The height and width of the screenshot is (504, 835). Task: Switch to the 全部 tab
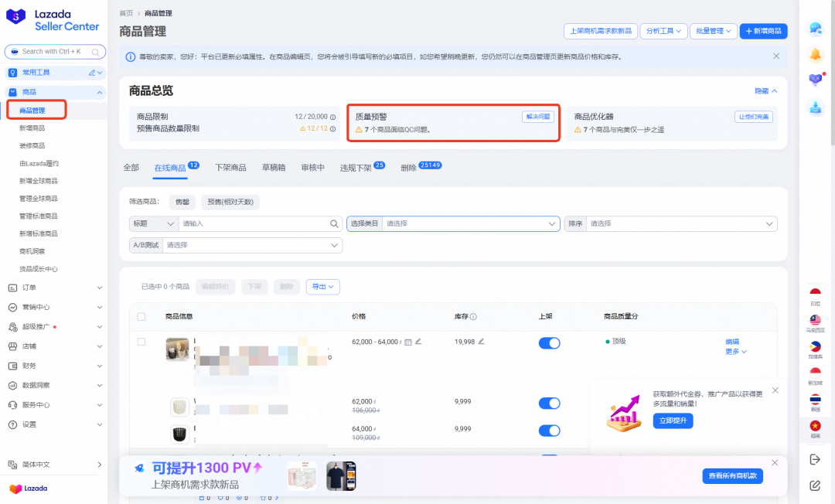tap(131, 168)
